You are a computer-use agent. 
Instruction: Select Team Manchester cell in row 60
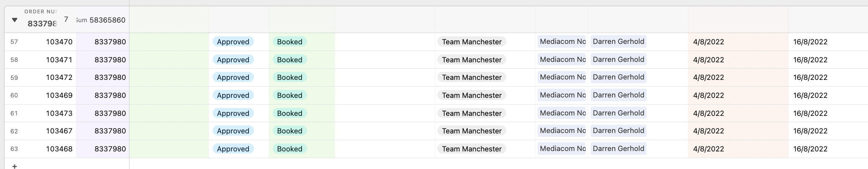(x=472, y=95)
